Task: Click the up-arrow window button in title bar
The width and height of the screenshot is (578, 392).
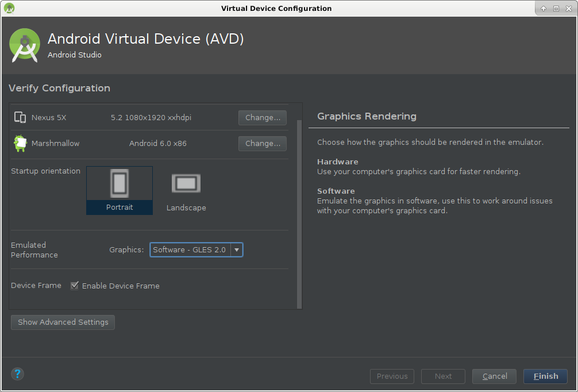Action: click(544, 9)
